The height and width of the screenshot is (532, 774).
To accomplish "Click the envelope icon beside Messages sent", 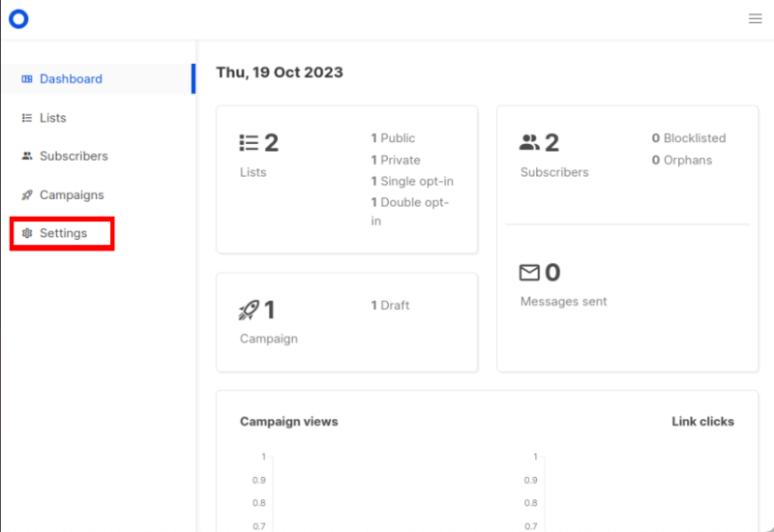I will click(529, 273).
